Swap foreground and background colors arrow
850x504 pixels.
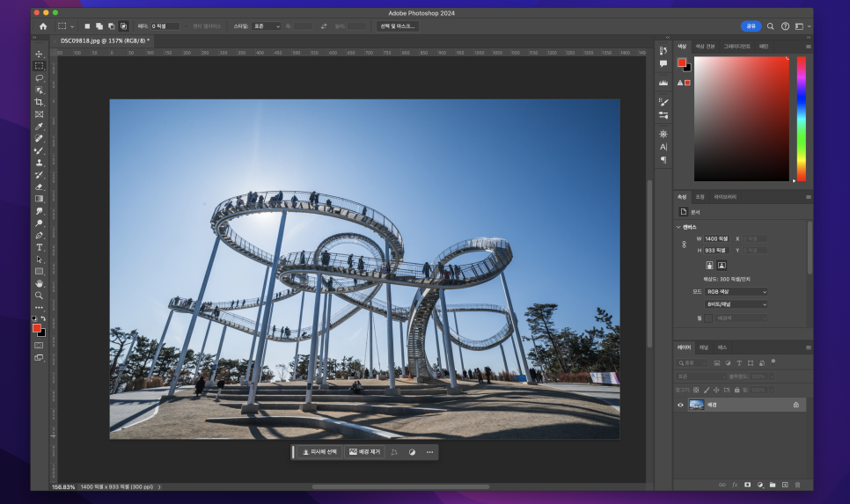43,318
